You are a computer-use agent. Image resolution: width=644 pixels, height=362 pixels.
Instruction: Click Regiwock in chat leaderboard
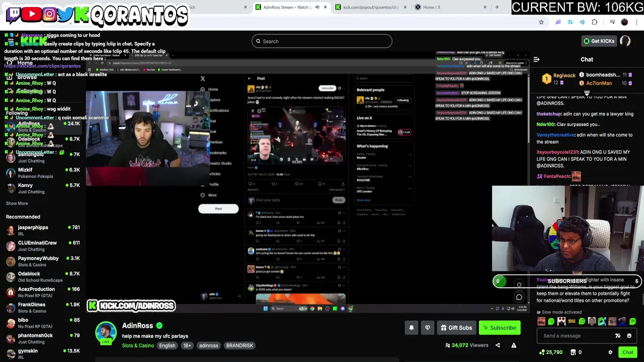pyautogui.click(x=564, y=75)
